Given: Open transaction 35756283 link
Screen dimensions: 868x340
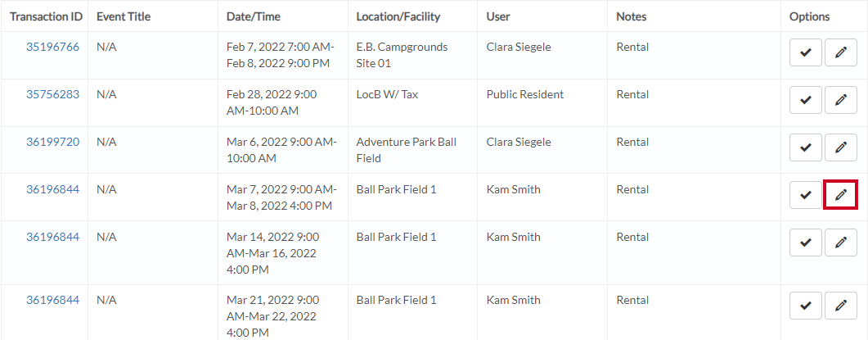Looking at the screenshot, I should [x=52, y=94].
